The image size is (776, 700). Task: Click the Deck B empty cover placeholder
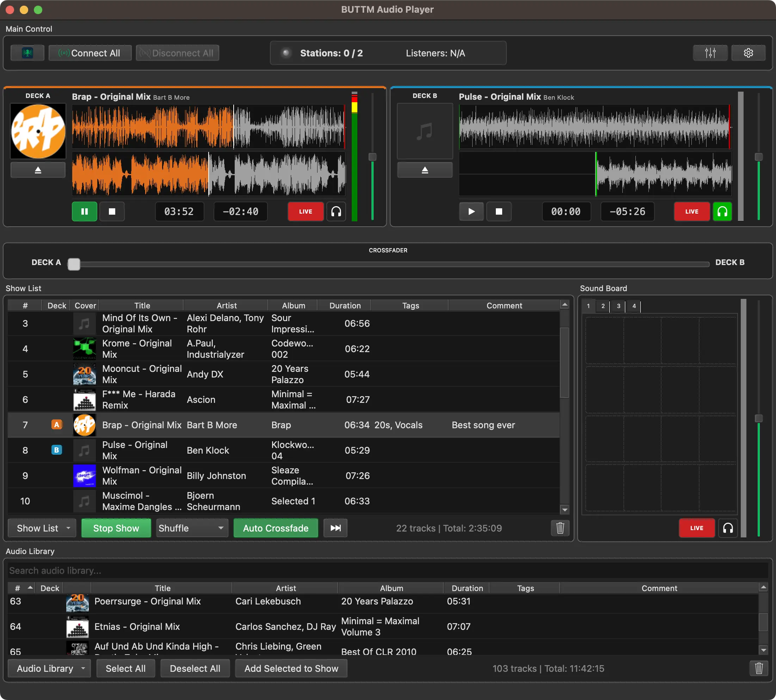point(425,131)
